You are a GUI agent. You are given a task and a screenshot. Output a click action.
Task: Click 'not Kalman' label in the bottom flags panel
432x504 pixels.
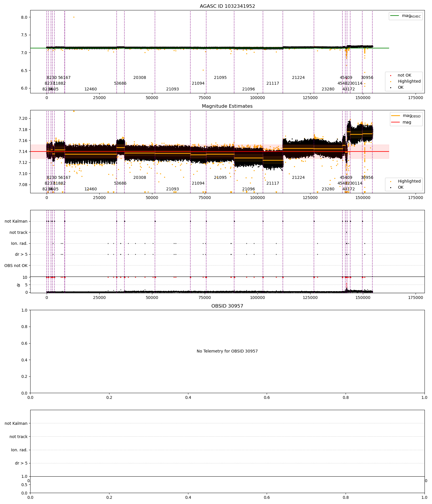pos(16,424)
